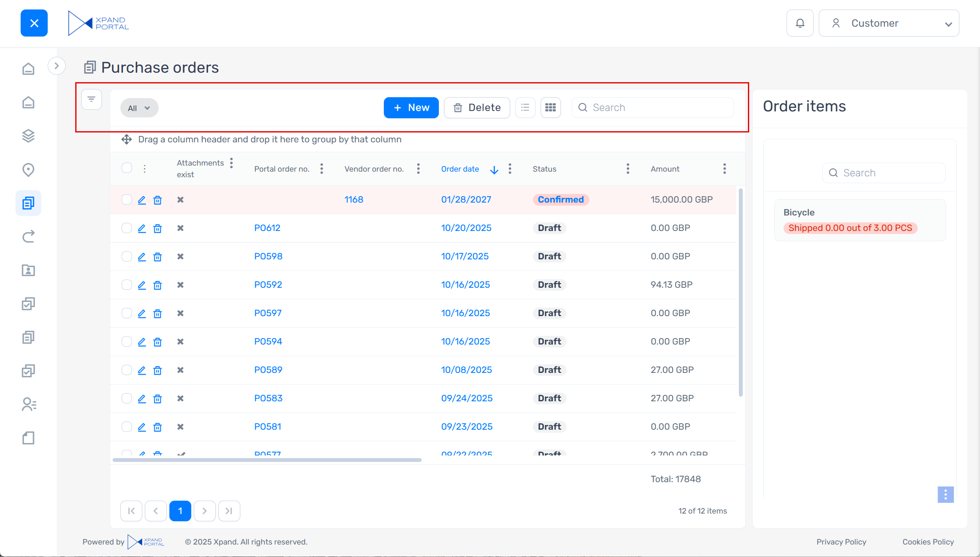Viewport: 980px width, 557px height.
Task: Check the select-all header checkbox
Action: coord(126,168)
